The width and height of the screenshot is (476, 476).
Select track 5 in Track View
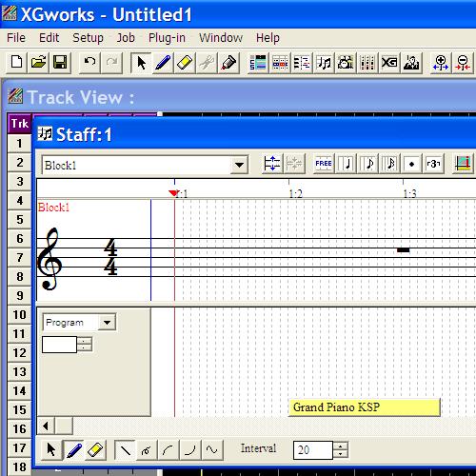pyautogui.click(x=20, y=220)
